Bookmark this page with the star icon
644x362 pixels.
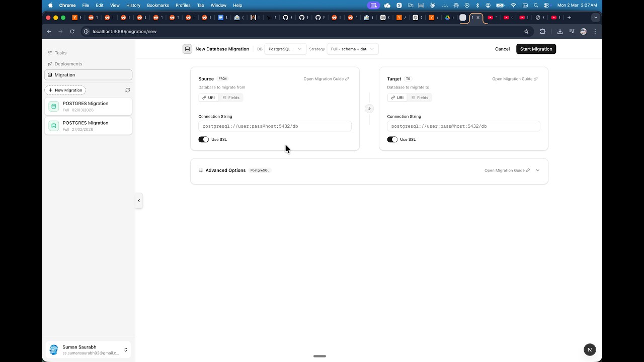coord(526,31)
